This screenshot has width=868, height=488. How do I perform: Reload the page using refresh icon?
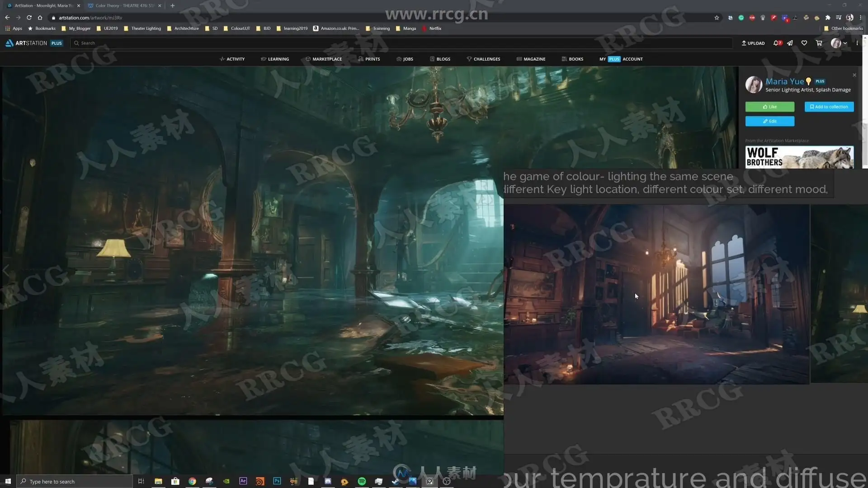29,18
